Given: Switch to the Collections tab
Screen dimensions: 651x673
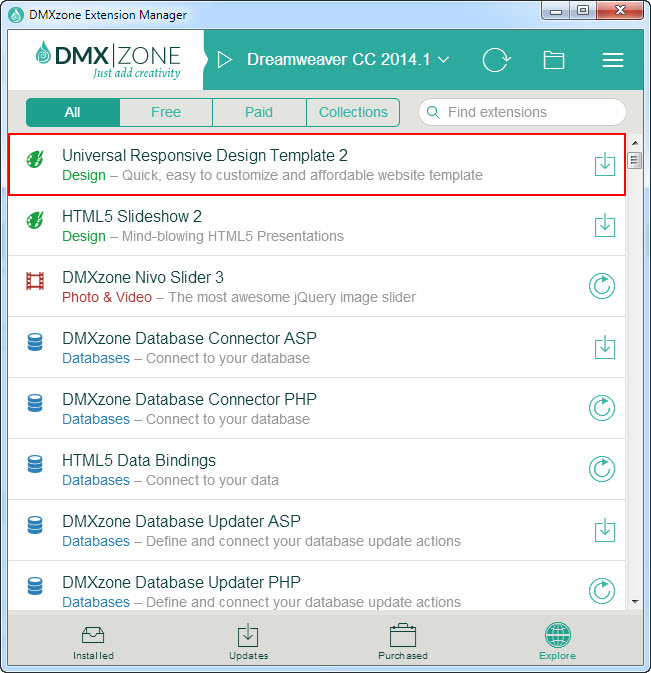Looking at the screenshot, I should click(x=353, y=112).
